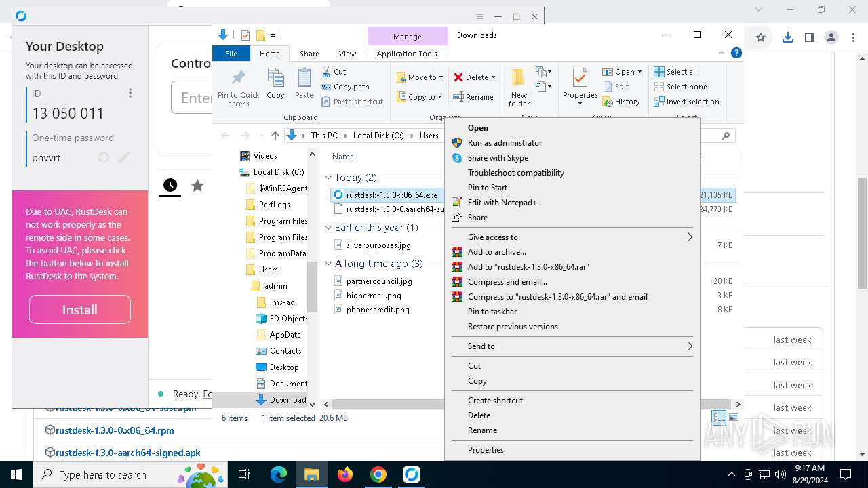Image resolution: width=868 pixels, height=488 pixels.
Task: Click the Rename button in the ribbon
Action: click(473, 97)
